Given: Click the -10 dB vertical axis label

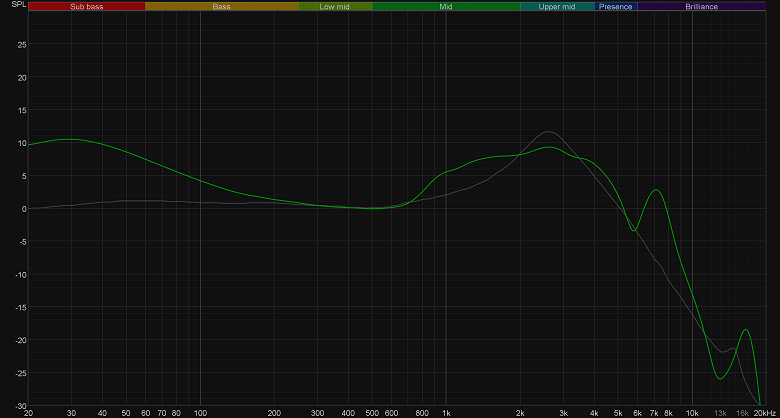Looking at the screenshot, I should 21,274.
